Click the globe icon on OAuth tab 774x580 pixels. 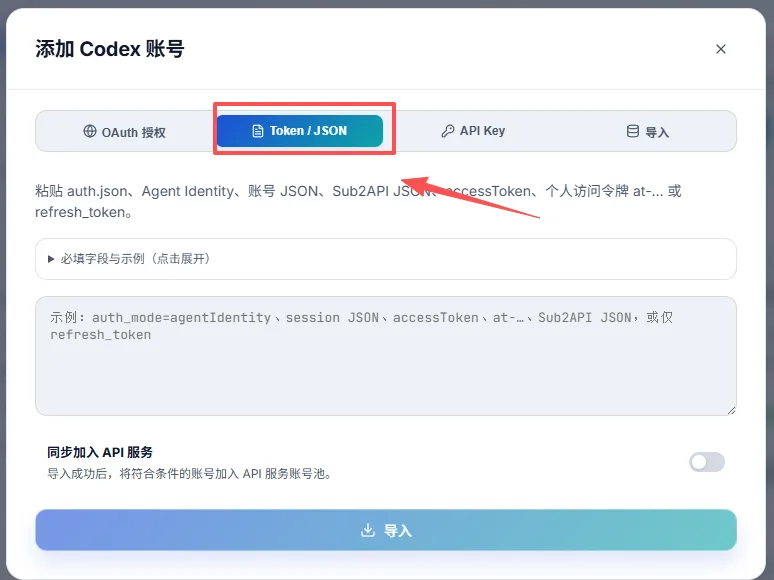pyautogui.click(x=90, y=131)
